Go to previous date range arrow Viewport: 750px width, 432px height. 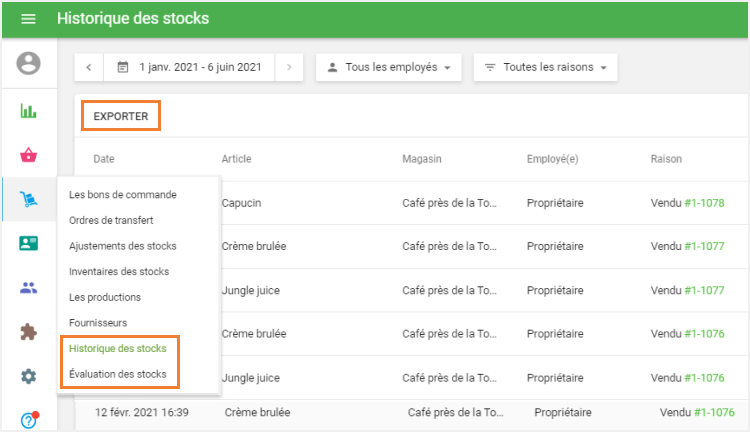coord(89,68)
